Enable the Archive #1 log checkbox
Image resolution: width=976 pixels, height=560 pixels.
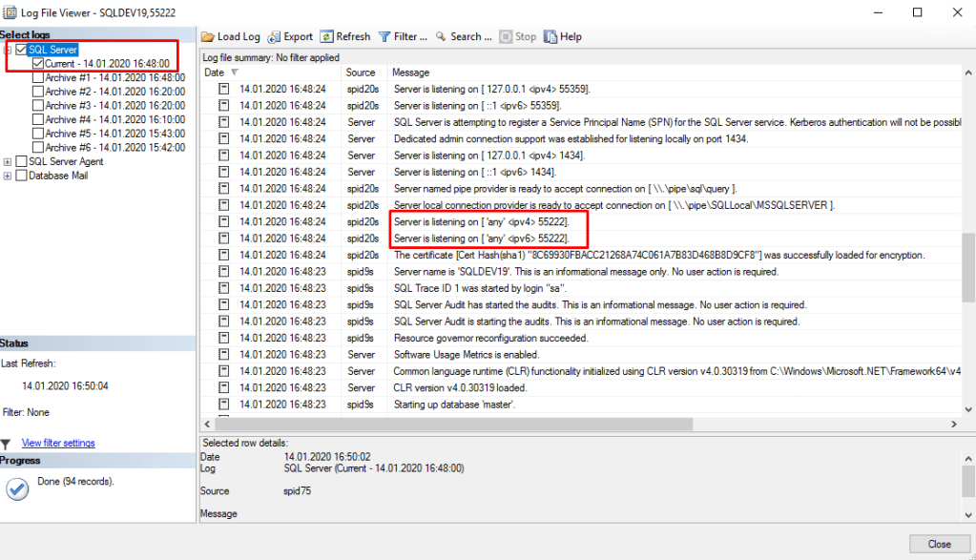(38, 77)
